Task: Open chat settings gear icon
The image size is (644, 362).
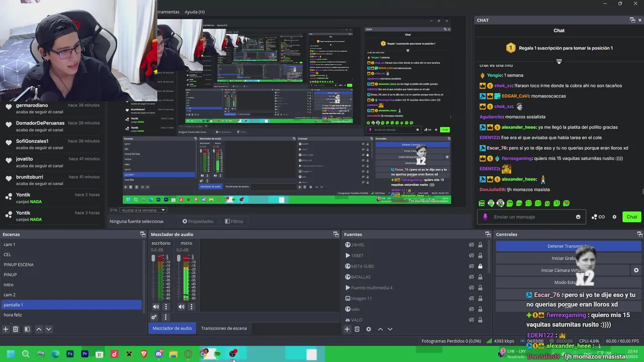Action: (x=614, y=217)
